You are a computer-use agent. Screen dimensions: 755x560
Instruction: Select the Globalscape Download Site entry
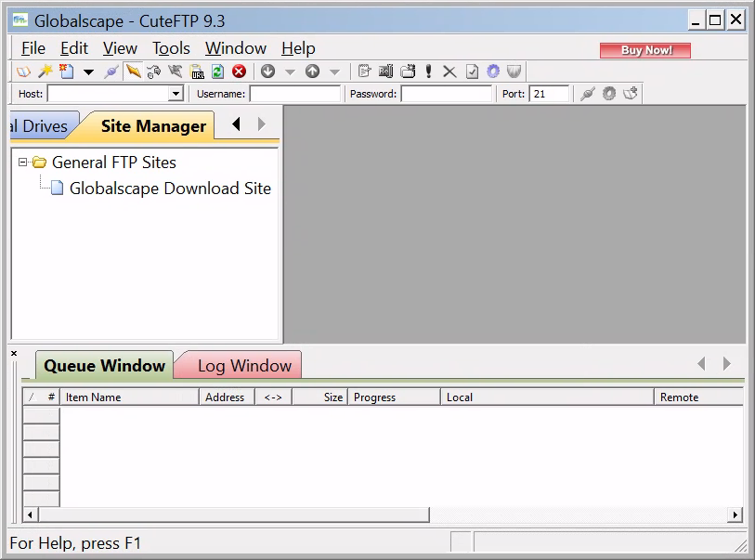[170, 189]
